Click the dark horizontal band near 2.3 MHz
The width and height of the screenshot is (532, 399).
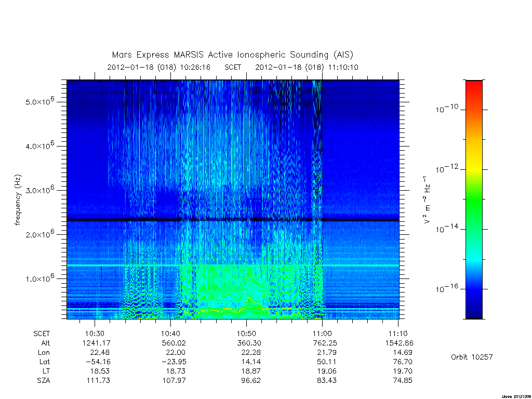pos(233,220)
